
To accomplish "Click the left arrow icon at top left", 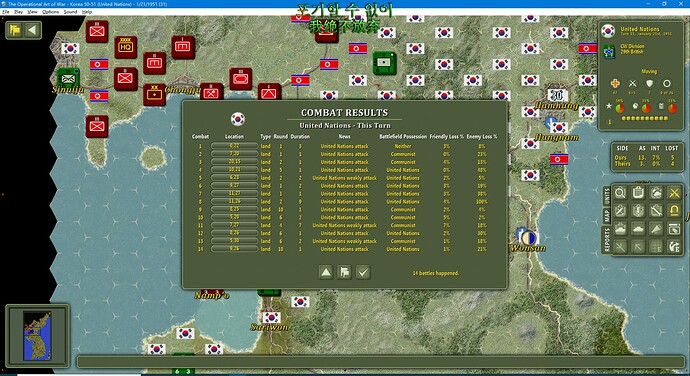I will coord(32,30).
